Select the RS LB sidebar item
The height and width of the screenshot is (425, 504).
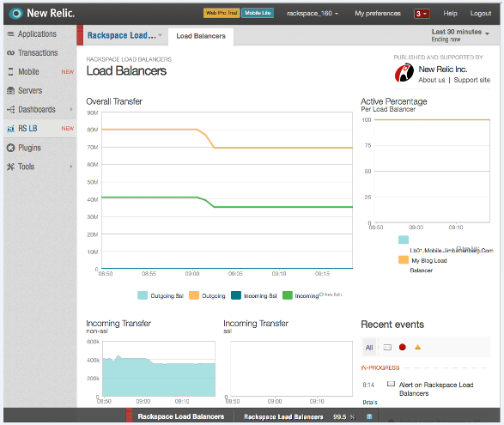click(40, 129)
